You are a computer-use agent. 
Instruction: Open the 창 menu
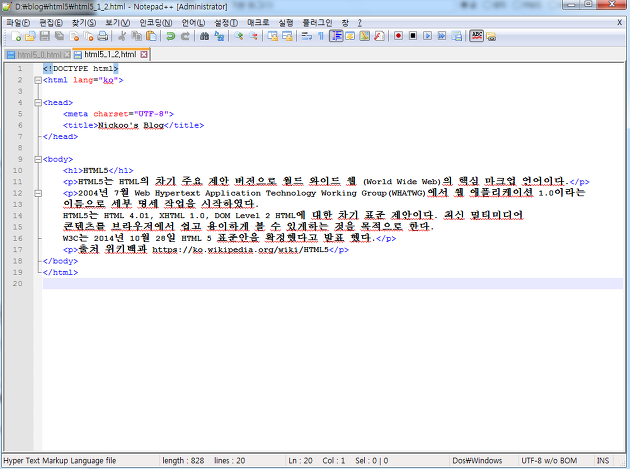tap(345, 23)
